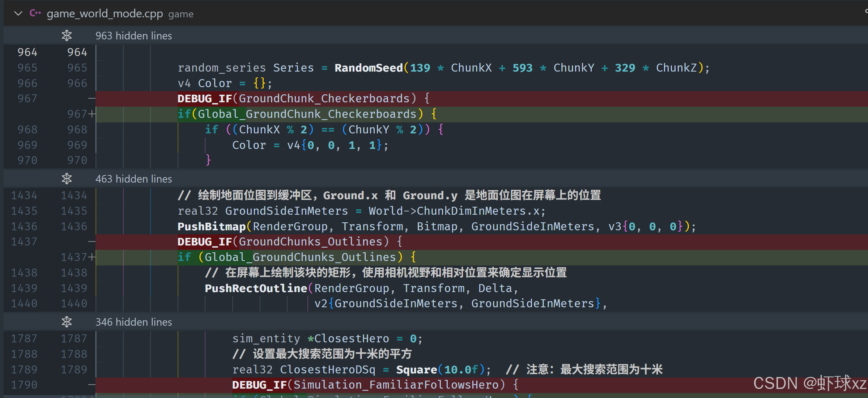Screen dimensions: 868x398
Task: Click the RandomSeed function call
Action: click(x=368, y=68)
